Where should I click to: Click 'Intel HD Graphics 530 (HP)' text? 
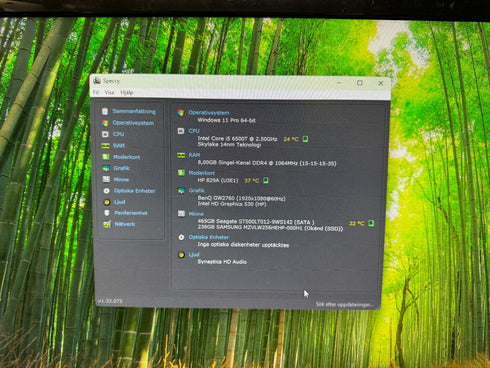tap(232, 204)
